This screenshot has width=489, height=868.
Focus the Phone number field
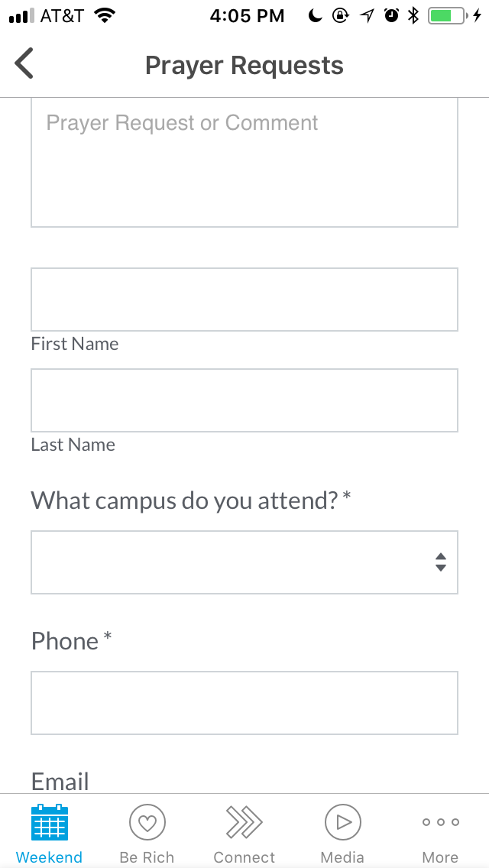(244, 703)
